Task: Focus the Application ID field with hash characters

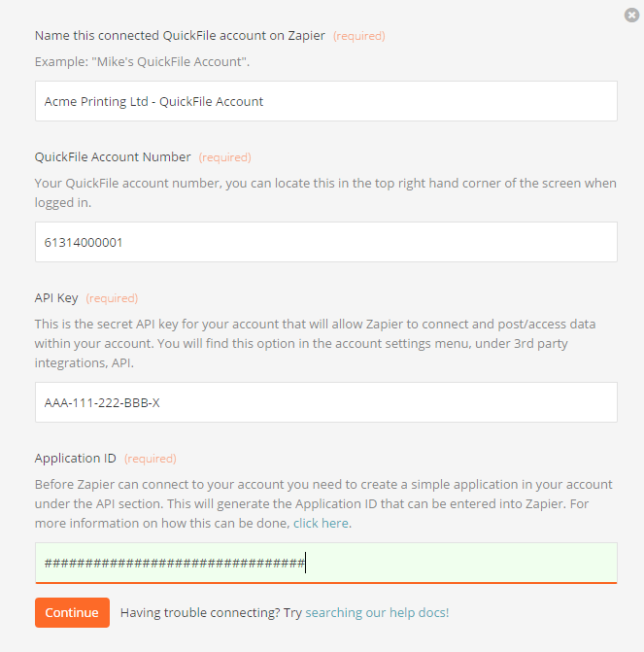Action: pos(326,563)
